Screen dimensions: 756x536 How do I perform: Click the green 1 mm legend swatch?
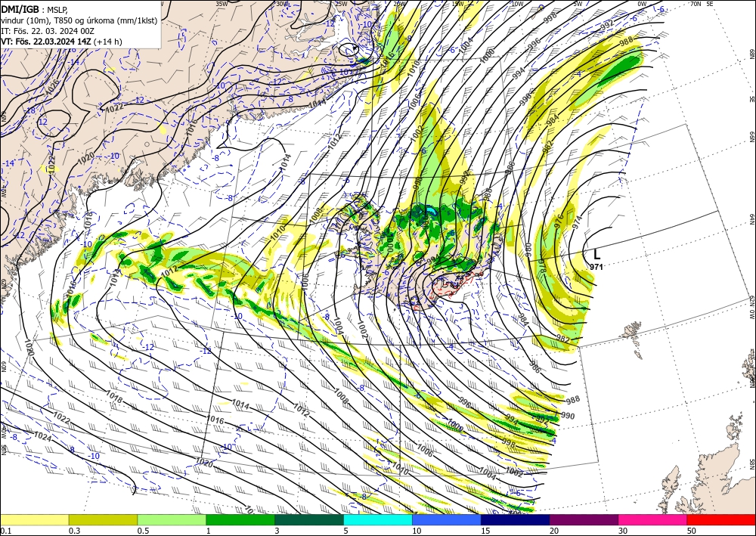coord(240,519)
